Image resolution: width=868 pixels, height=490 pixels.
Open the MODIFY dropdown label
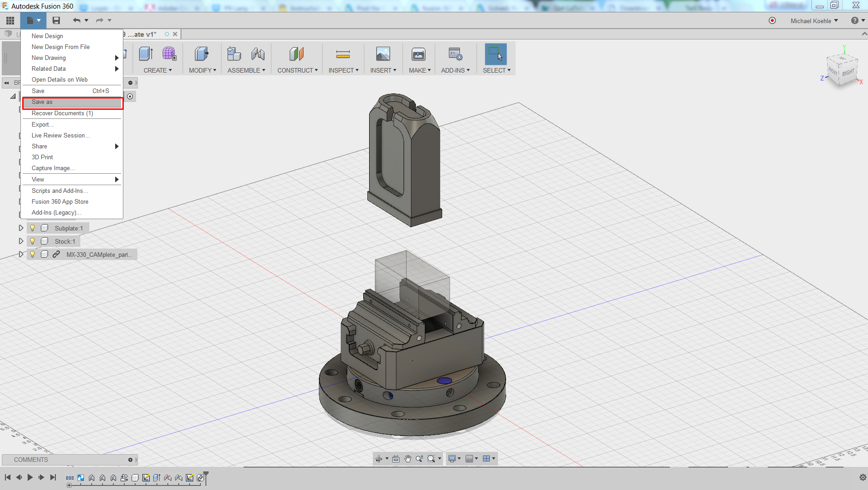coord(202,70)
